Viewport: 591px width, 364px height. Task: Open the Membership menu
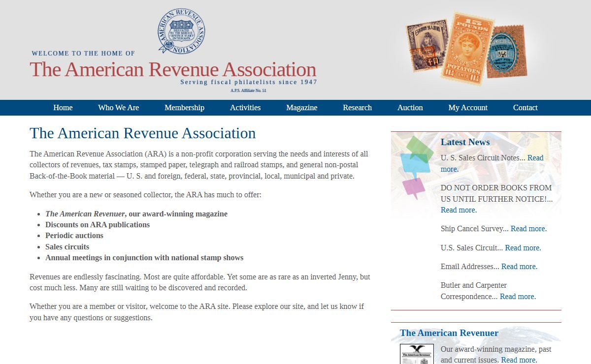[x=184, y=108]
